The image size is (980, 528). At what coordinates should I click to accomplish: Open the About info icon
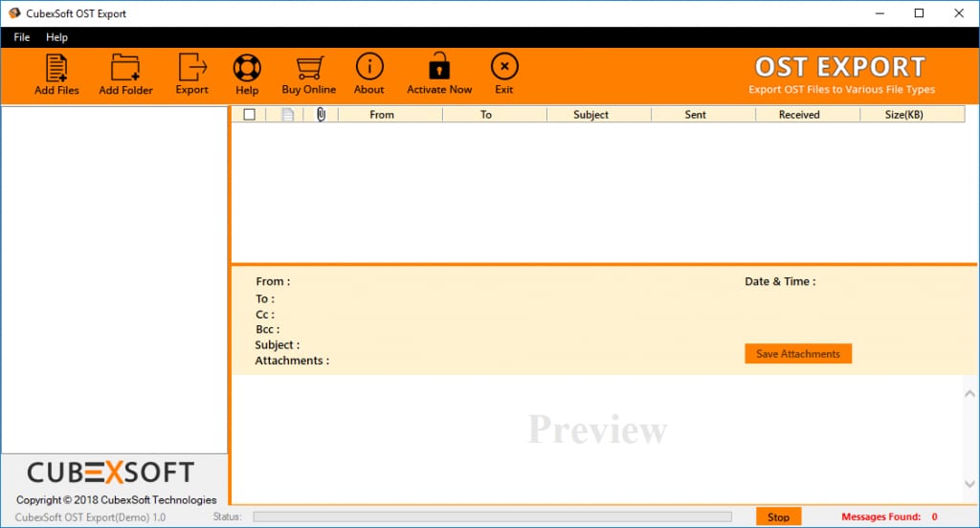[369, 66]
